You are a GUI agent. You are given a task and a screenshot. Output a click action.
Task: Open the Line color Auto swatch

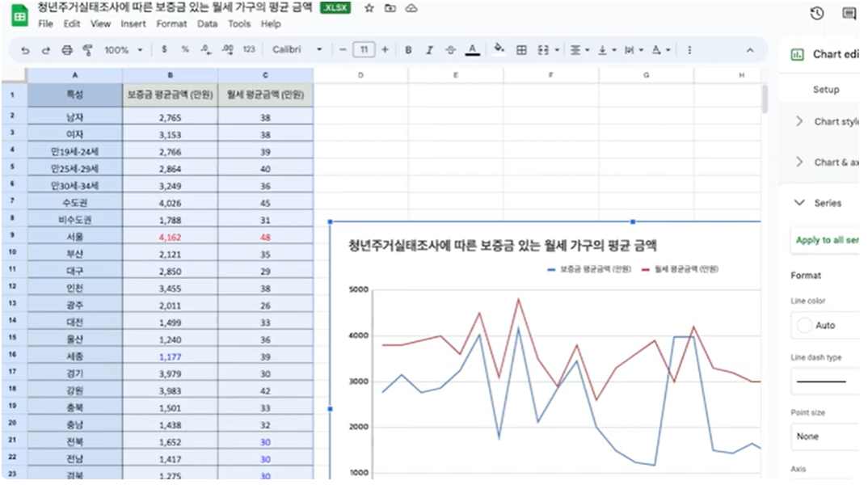click(820, 325)
